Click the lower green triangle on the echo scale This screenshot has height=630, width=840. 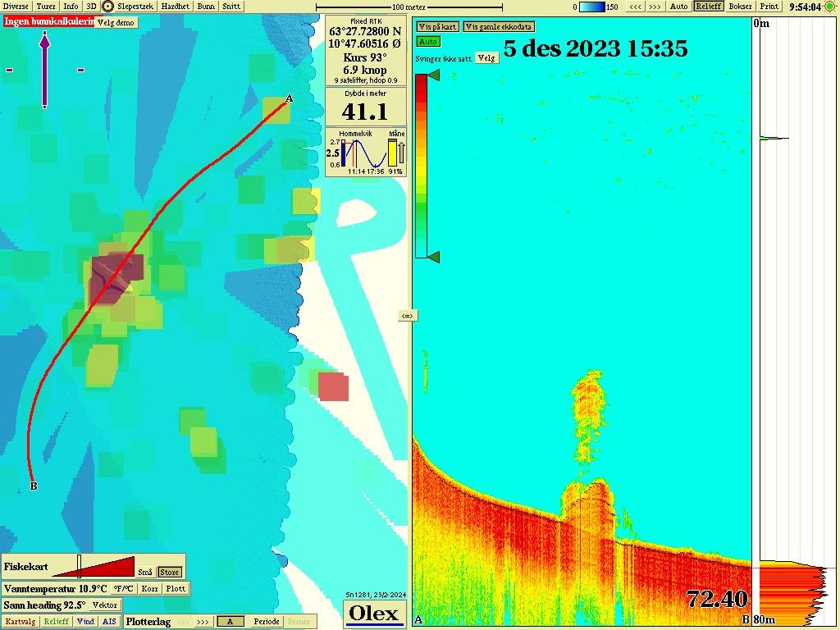(433, 258)
